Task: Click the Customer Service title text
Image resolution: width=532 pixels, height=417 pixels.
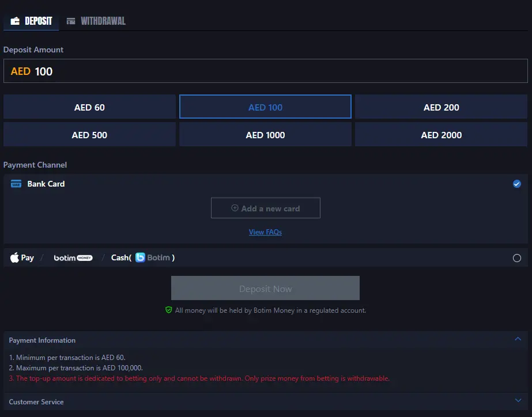Action: point(36,402)
